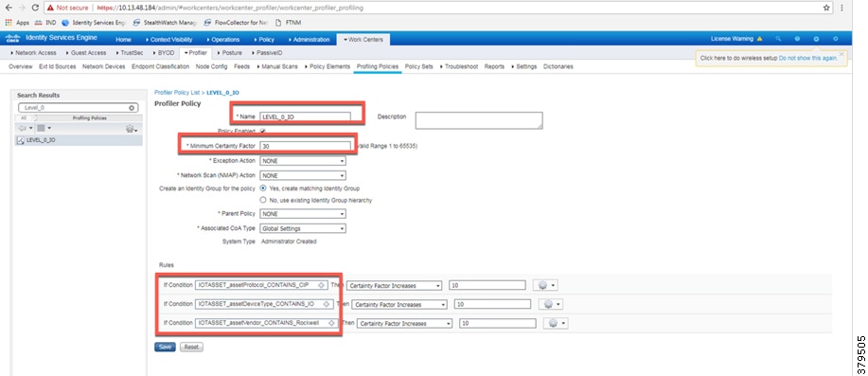Viewport: 868px width, 376px height.
Task: Open the FTNM bookmark
Action: click(x=290, y=23)
